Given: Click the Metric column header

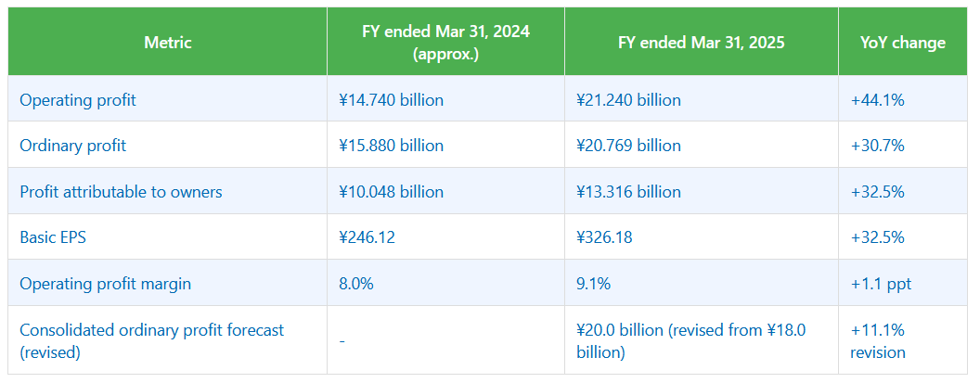Looking at the screenshot, I should point(167,43).
